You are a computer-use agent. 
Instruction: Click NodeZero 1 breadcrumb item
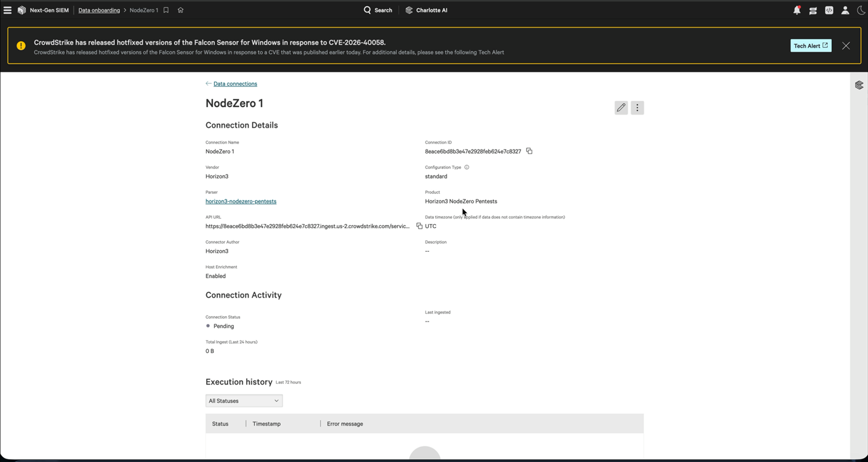click(x=144, y=10)
